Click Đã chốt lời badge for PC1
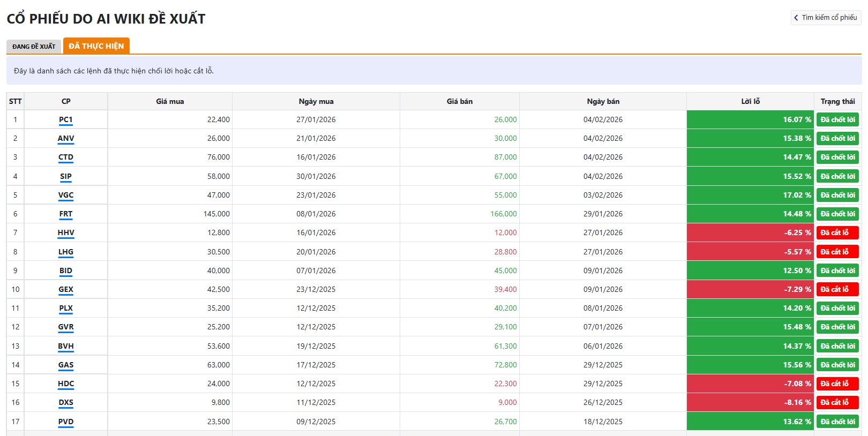The image size is (868, 436). (x=837, y=119)
